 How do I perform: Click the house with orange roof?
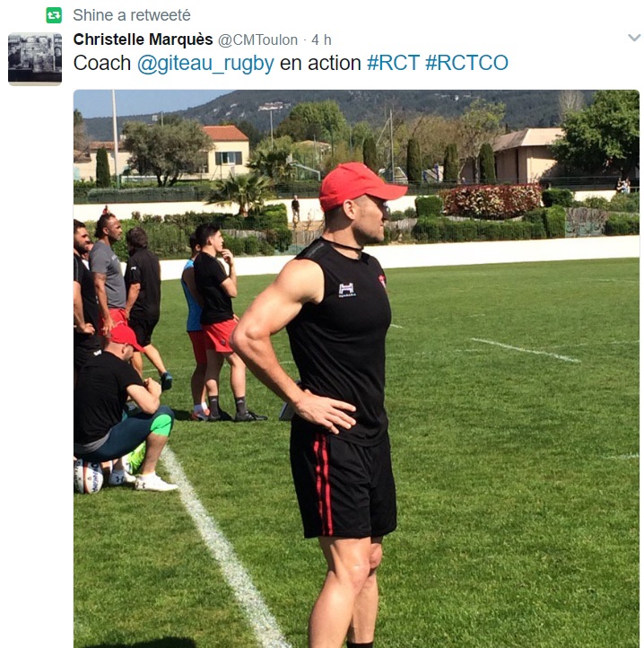pos(226,152)
